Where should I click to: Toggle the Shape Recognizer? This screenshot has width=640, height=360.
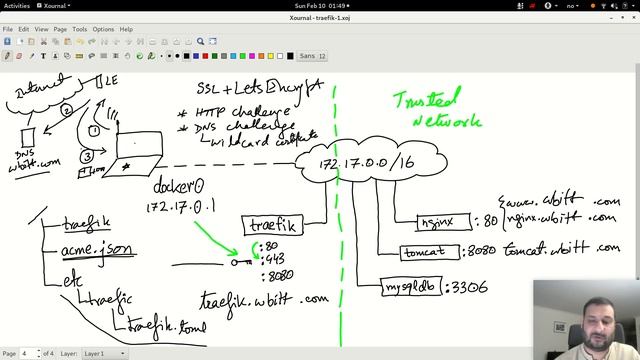[67, 56]
